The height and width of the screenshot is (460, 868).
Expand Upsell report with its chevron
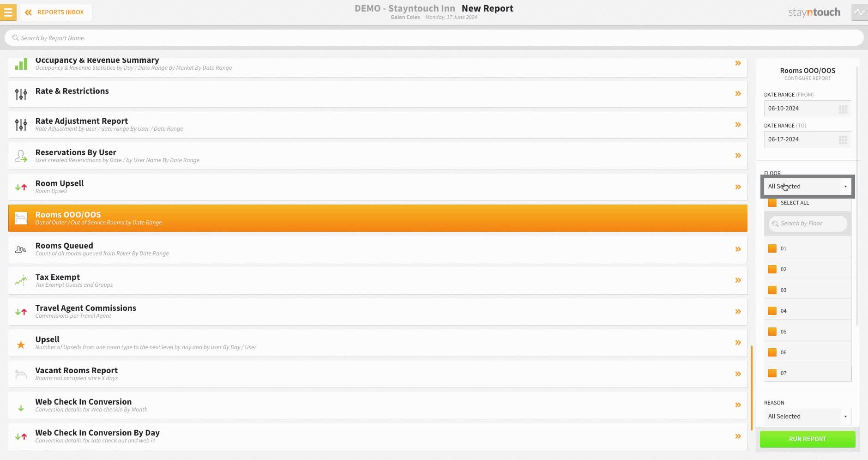tap(738, 343)
